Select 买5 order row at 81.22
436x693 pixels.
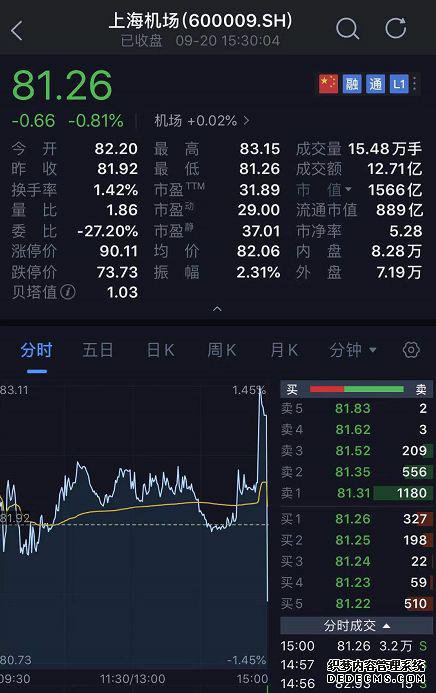(x=356, y=604)
